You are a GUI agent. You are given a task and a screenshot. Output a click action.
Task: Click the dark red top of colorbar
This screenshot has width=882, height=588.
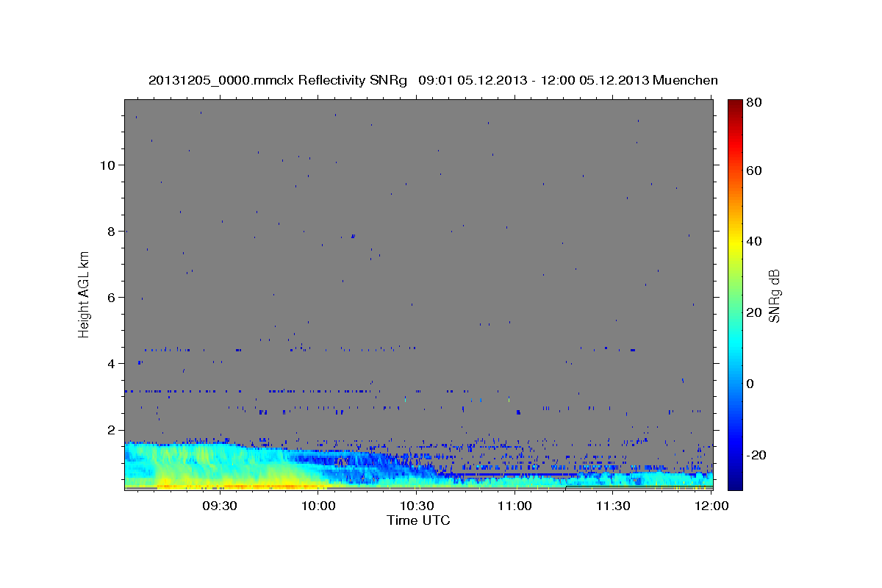735,104
